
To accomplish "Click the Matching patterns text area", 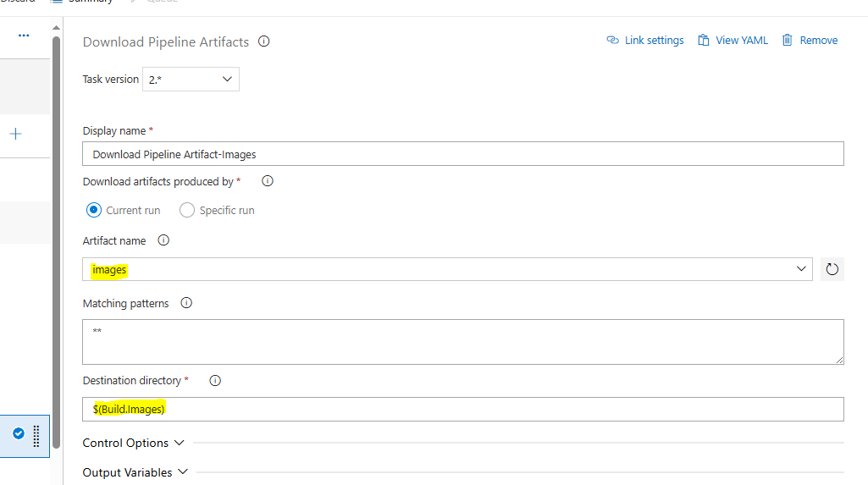I will tap(462, 342).
